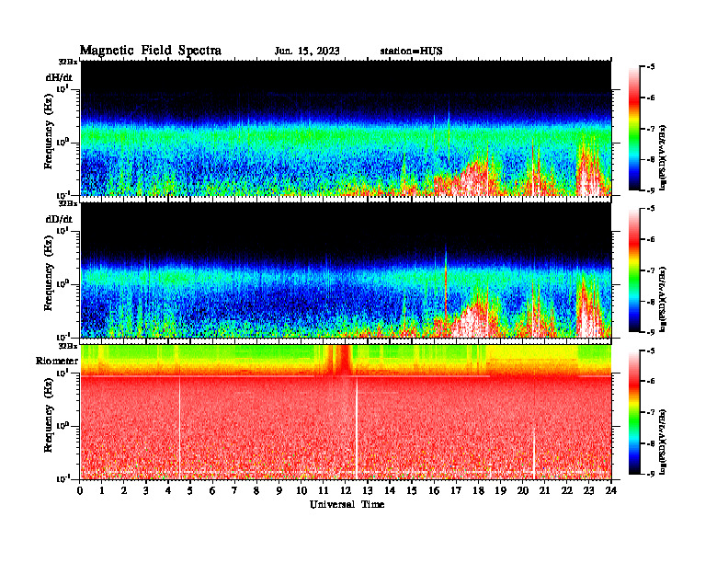Click the 'Magnetic Field Spectra' title

[151, 51]
